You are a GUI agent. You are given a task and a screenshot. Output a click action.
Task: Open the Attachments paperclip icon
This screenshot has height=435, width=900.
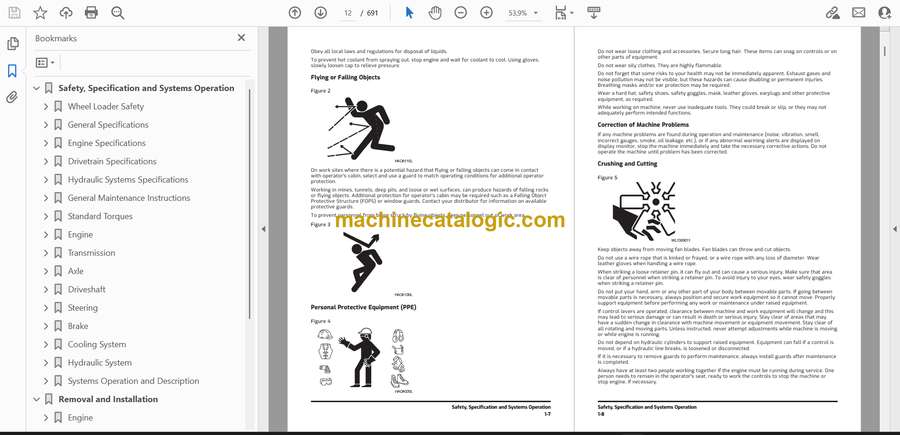click(x=13, y=97)
